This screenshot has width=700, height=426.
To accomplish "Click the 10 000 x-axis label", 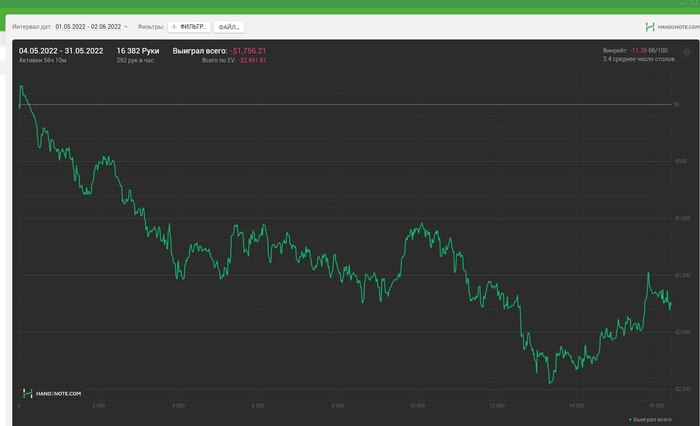I will coord(417,405).
